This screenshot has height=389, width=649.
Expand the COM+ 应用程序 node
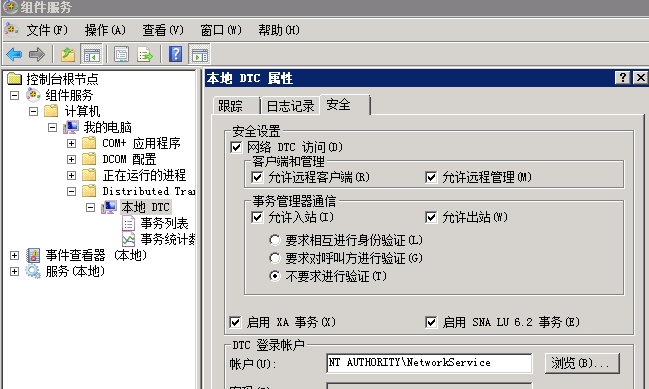point(71,143)
